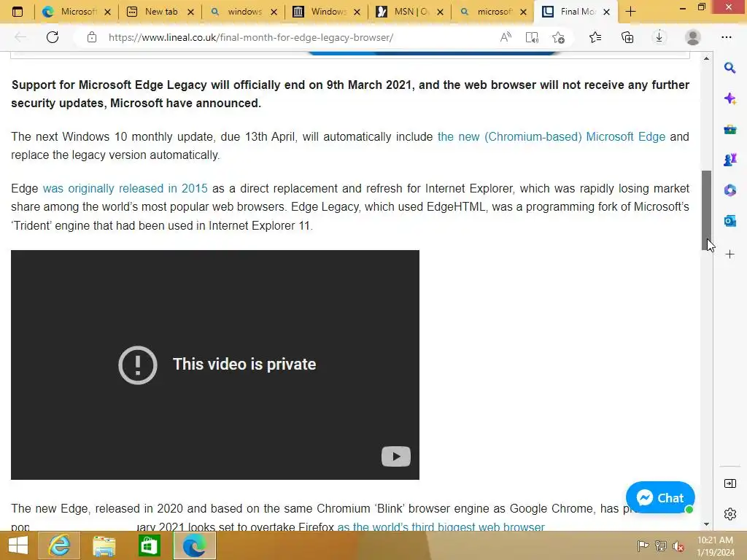Open Microsoft 365 sidebar icon
The image size is (747, 560).
tap(729, 190)
